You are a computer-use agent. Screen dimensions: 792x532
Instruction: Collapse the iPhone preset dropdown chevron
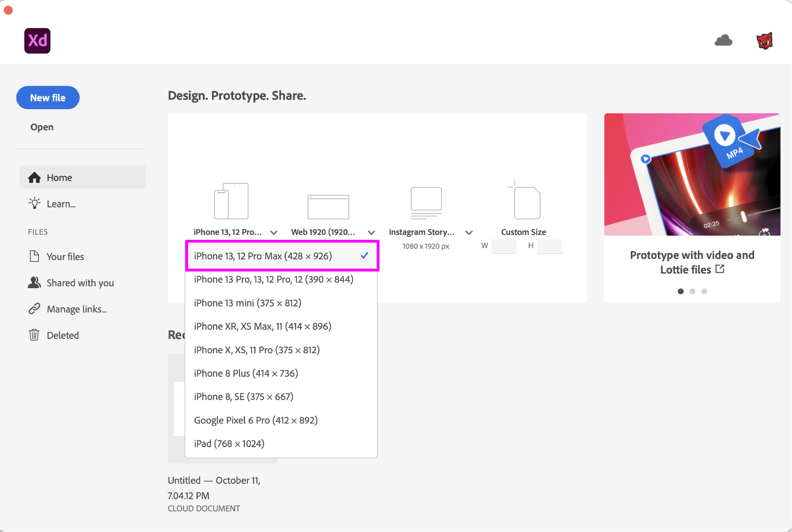click(274, 233)
